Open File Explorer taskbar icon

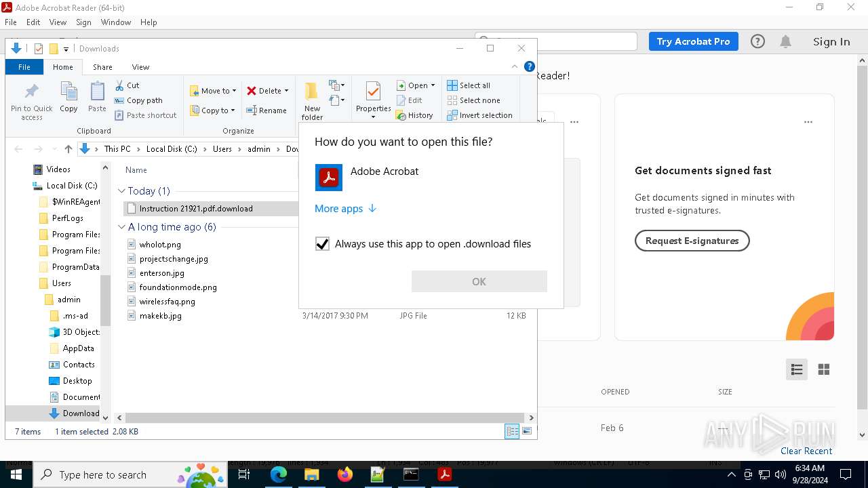pos(312,474)
